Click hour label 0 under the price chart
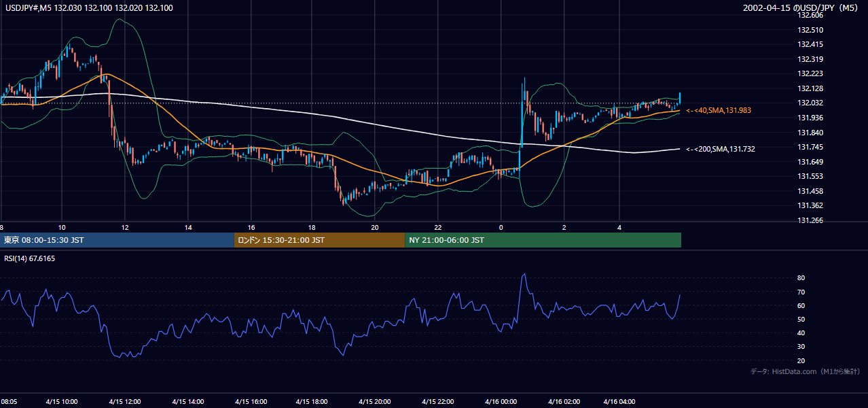The width and height of the screenshot is (868, 408). coord(501,227)
